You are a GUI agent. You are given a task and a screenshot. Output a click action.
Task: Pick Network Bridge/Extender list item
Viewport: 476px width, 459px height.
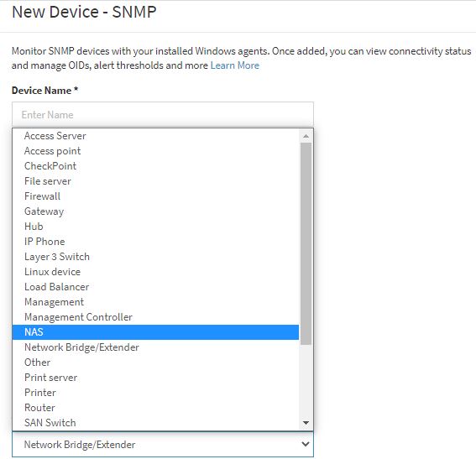(x=156, y=347)
